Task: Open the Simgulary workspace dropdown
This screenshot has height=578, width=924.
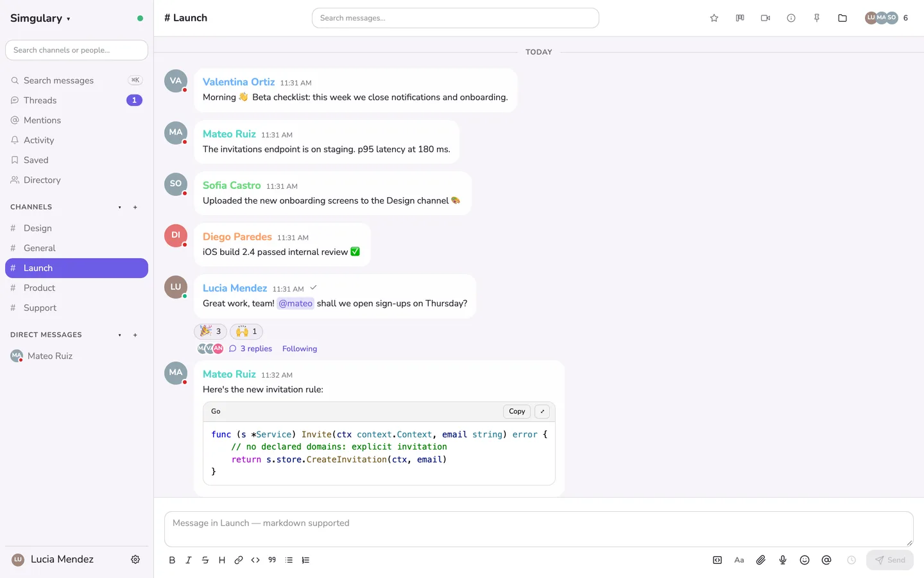Action: [x=40, y=18]
